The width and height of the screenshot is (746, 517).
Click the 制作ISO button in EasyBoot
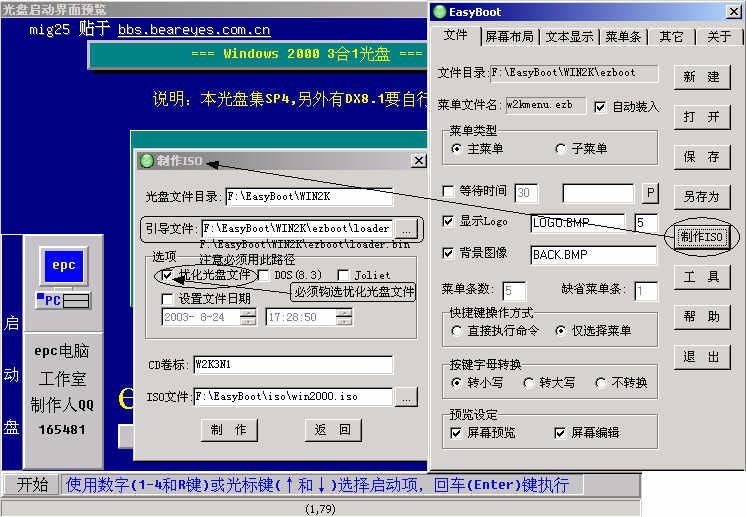tap(701, 236)
